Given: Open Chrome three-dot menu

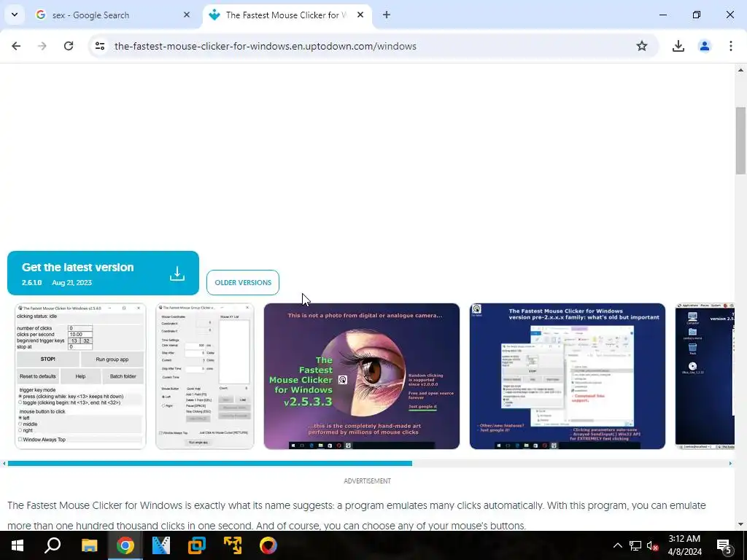Looking at the screenshot, I should [x=730, y=46].
